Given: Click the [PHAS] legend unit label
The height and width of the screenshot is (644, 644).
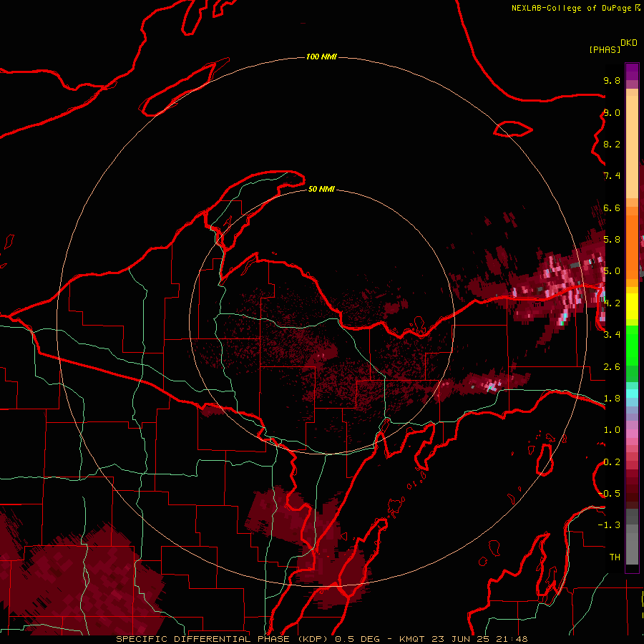Looking at the screenshot, I should [605, 49].
